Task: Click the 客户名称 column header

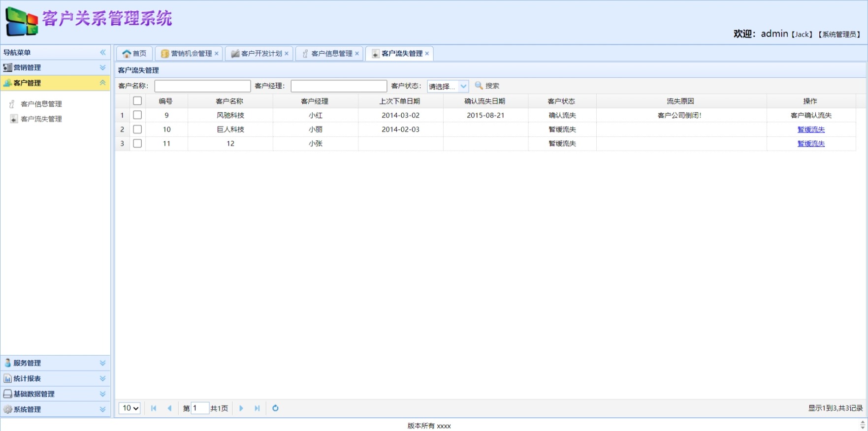Action: pyautogui.click(x=230, y=101)
